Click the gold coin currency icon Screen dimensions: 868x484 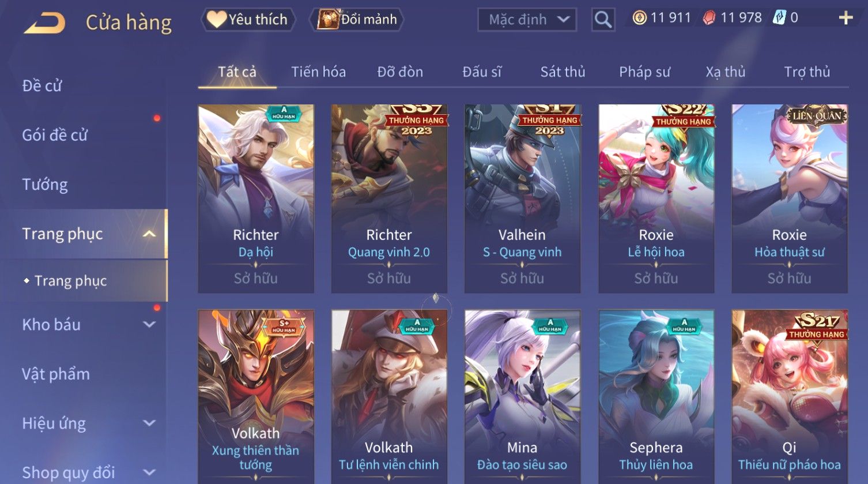coord(639,18)
